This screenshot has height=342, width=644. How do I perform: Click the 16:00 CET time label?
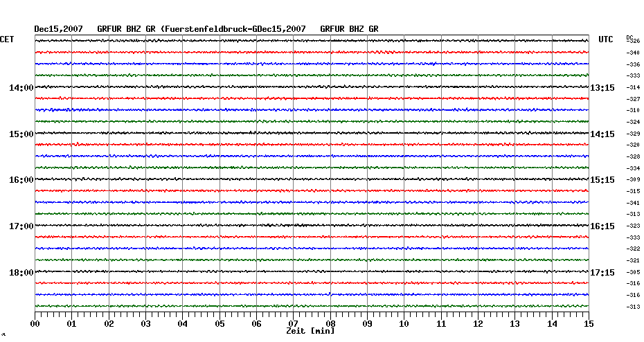coord(21,180)
